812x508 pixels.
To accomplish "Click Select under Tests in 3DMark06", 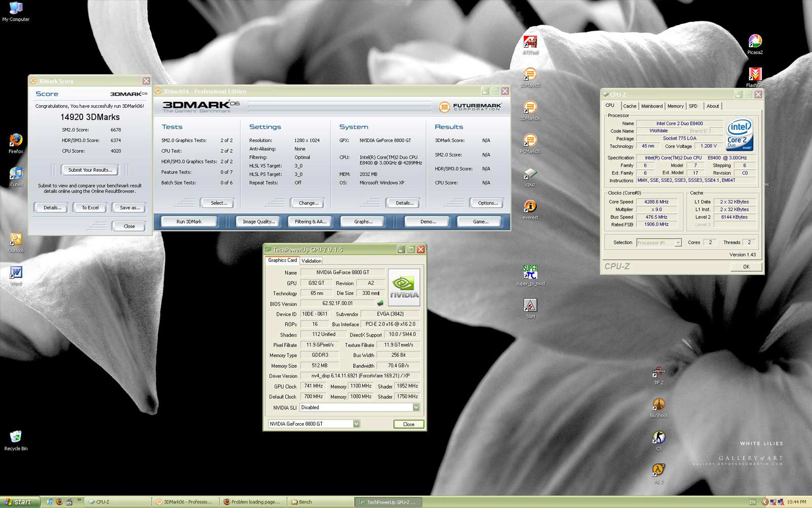I will coord(219,203).
